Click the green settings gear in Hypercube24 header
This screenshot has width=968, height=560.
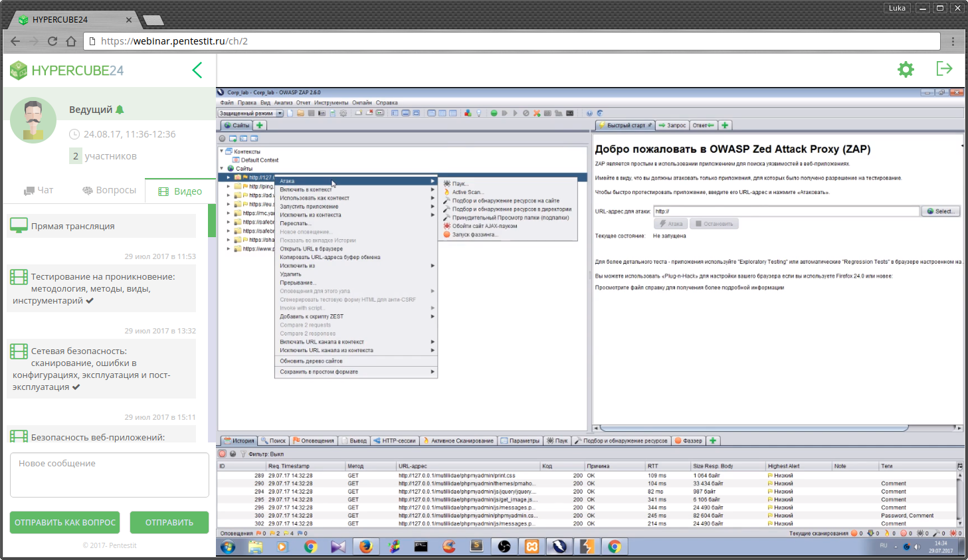point(906,69)
